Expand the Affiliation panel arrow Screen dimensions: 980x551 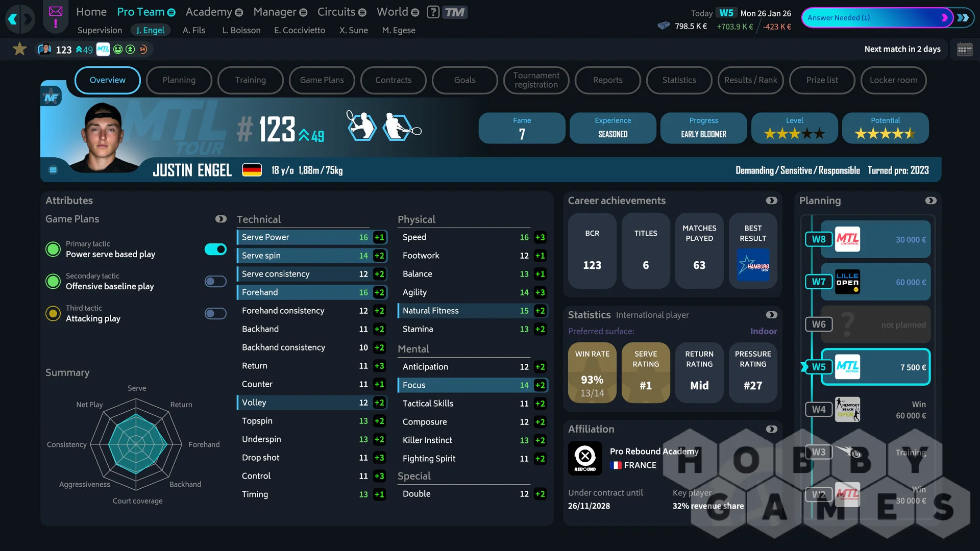point(771,429)
